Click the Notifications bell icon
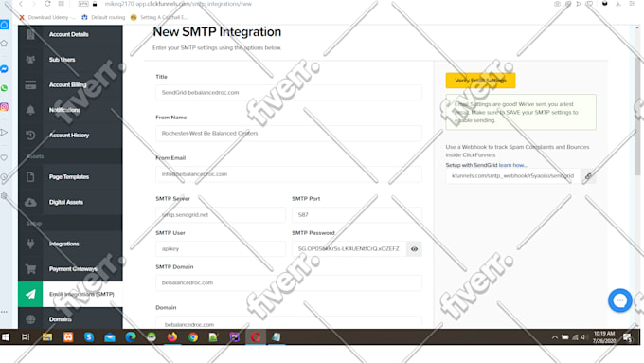Viewport: 644px width, 363px height. click(30, 110)
